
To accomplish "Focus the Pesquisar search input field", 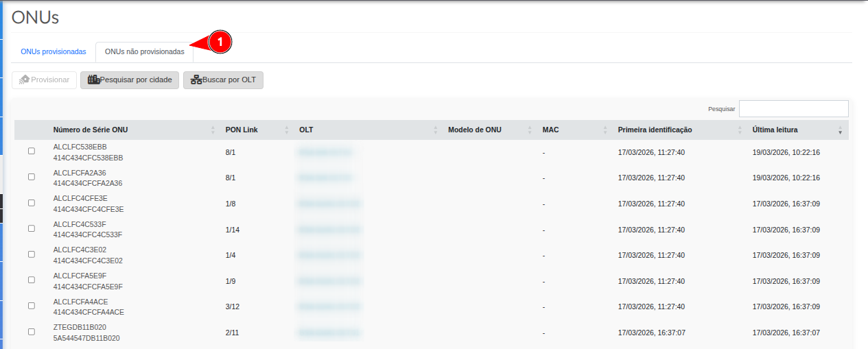I will click(793, 108).
